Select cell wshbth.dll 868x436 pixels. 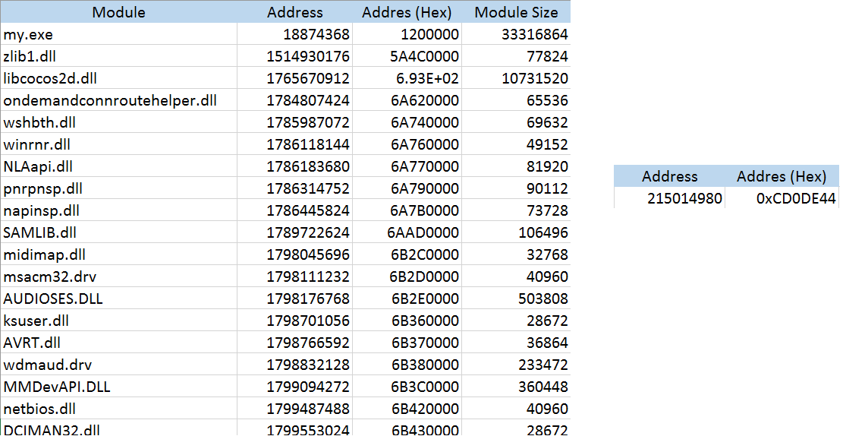coord(118,122)
